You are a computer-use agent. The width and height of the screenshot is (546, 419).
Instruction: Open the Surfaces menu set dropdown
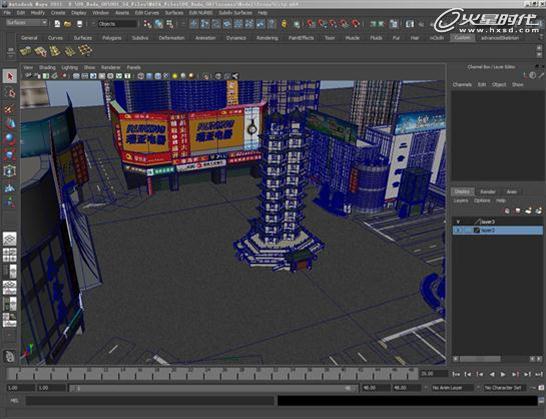point(27,23)
